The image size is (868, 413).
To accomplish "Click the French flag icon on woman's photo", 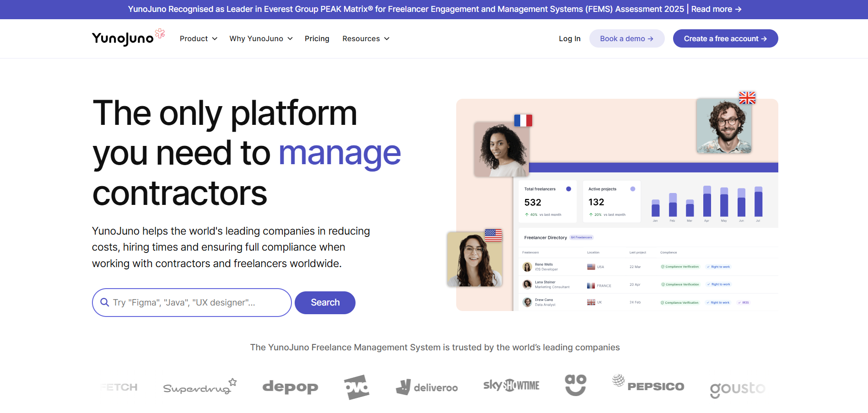I will coord(523,120).
